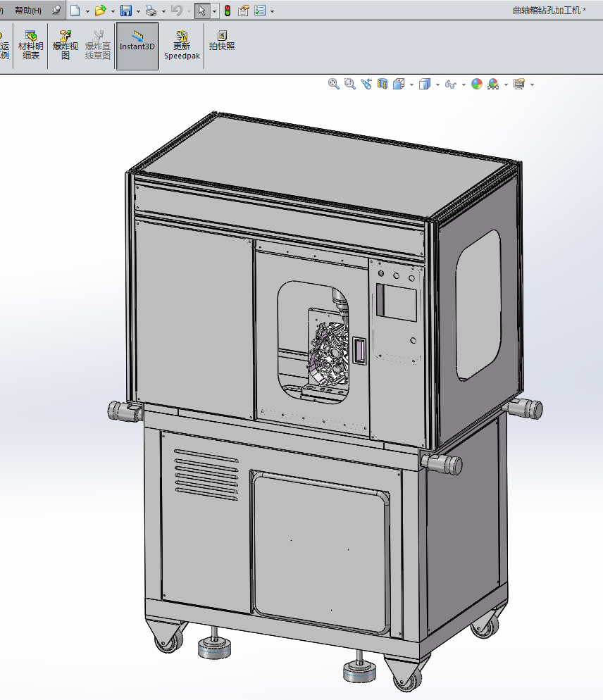The height and width of the screenshot is (700, 603).
Task: Open the Save dropdown arrow
Action: [138, 11]
